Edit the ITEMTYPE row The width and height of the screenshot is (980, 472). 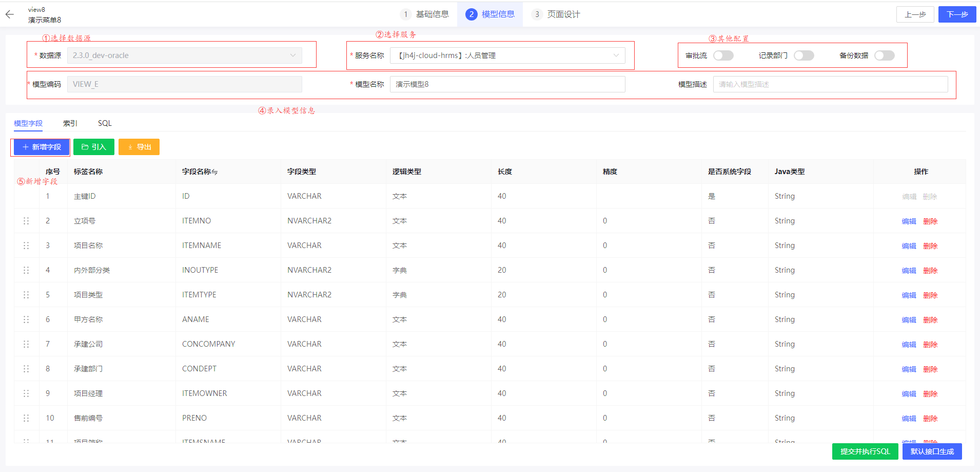[x=909, y=295]
